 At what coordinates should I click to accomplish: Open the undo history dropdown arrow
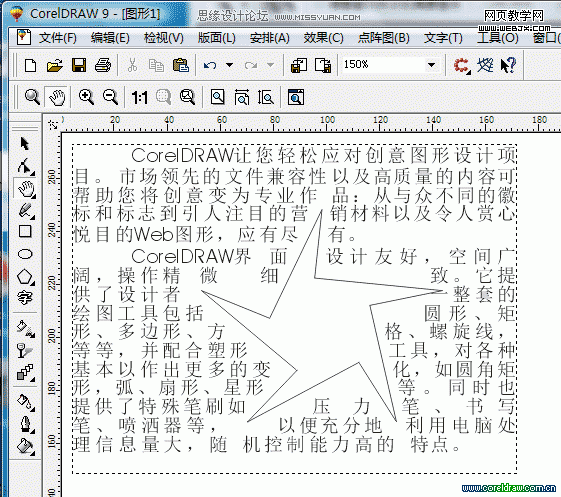coord(230,65)
